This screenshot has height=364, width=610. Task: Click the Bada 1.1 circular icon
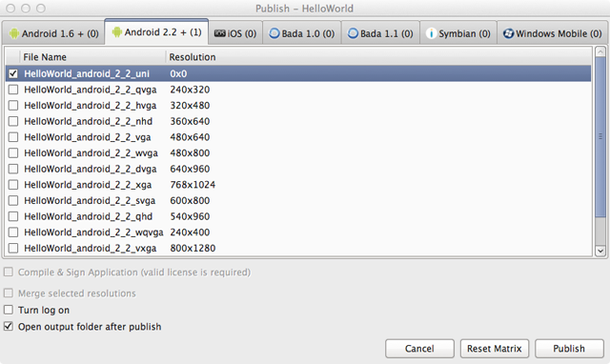(x=353, y=33)
